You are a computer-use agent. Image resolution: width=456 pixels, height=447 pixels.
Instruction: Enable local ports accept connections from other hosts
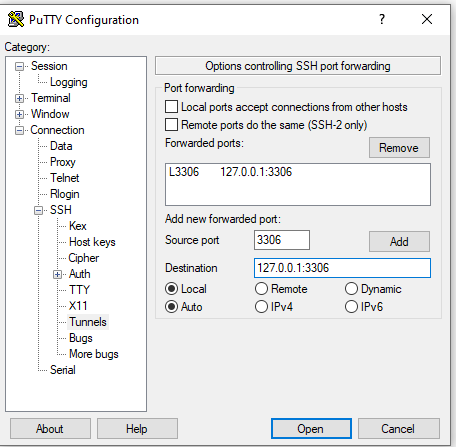tap(171, 107)
